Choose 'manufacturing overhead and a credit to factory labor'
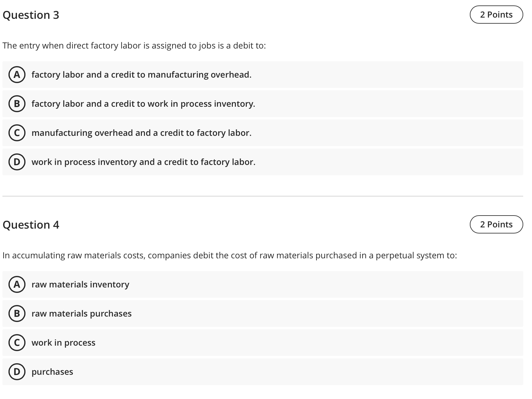 click(x=142, y=133)
